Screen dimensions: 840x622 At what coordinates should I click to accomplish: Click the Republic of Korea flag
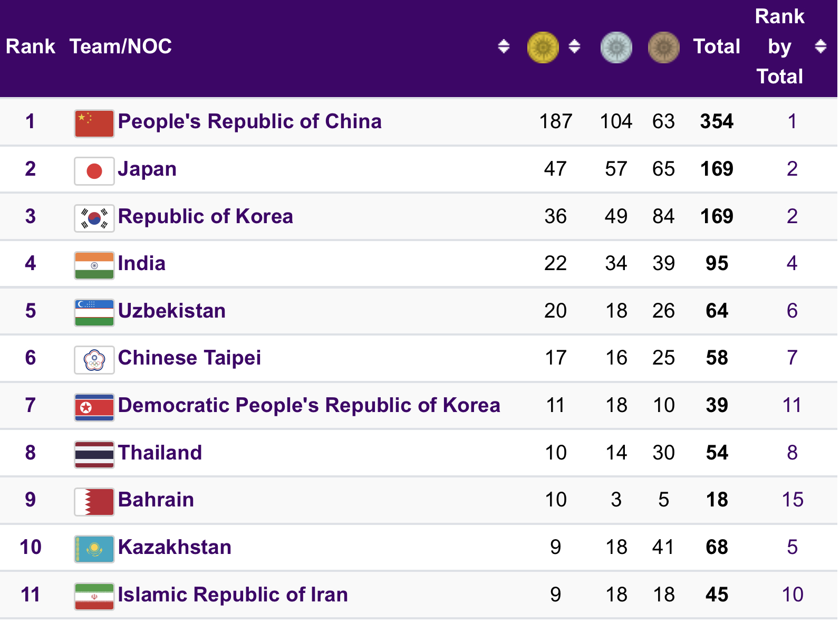click(94, 218)
